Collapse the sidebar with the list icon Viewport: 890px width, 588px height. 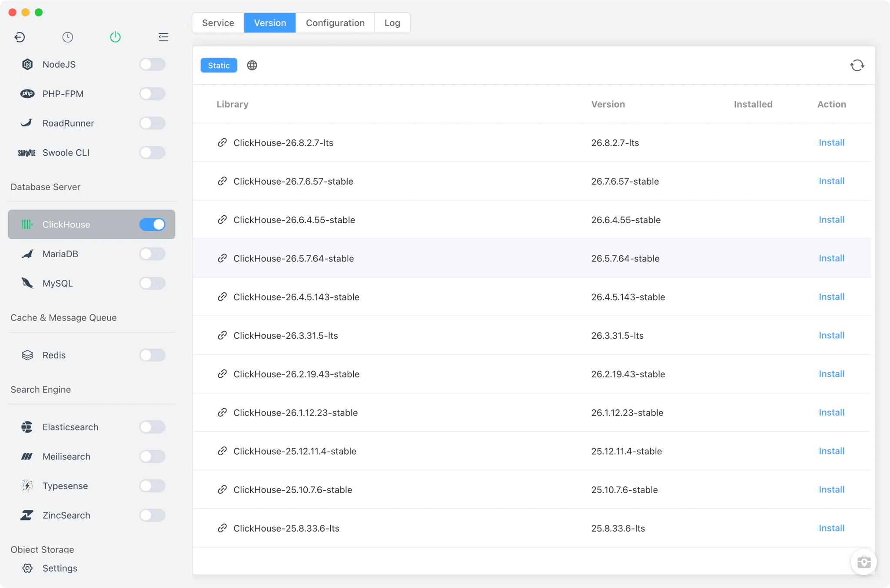163,37
